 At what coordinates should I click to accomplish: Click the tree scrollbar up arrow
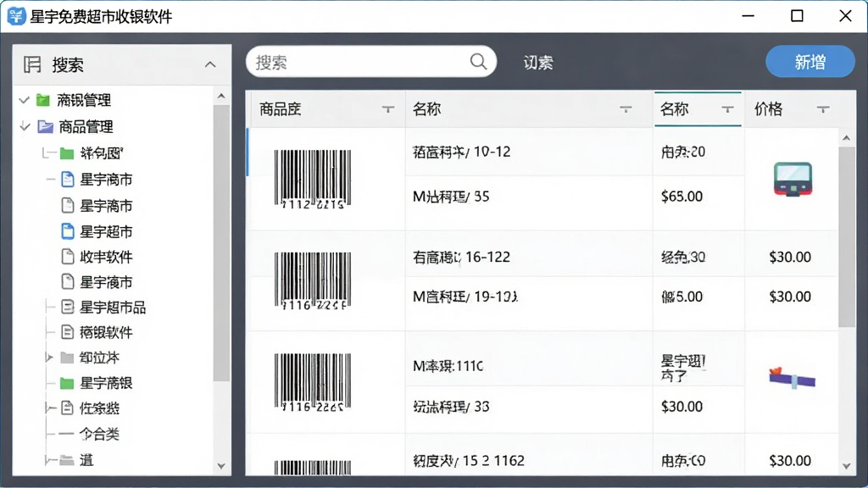[x=221, y=97]
